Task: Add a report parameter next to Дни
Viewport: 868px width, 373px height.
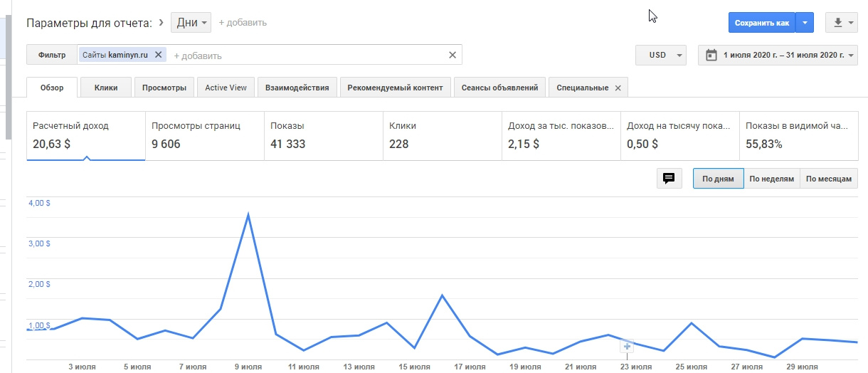Action: click(x=243, y=23)
